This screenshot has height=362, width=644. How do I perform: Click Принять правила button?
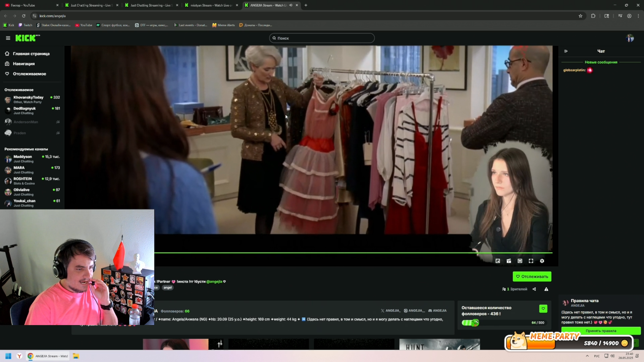pyautogui.click(x=601, y=331)
